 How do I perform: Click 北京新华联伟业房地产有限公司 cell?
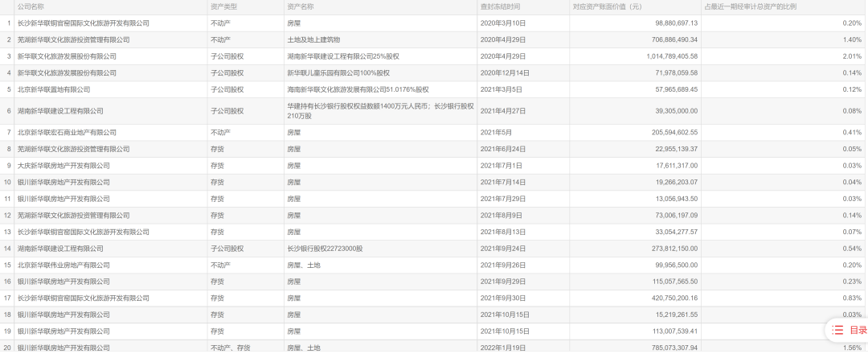click(63, 265)
